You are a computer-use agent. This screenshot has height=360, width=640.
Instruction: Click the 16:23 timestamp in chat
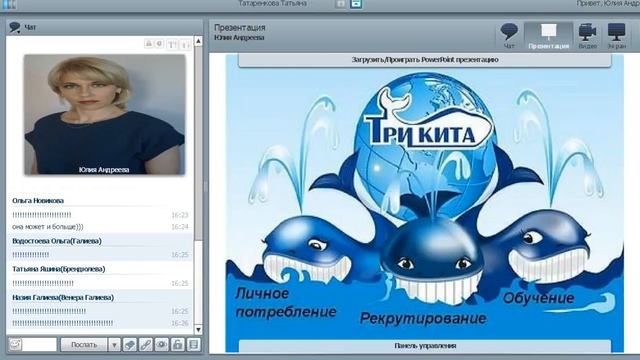click(180, 215)
